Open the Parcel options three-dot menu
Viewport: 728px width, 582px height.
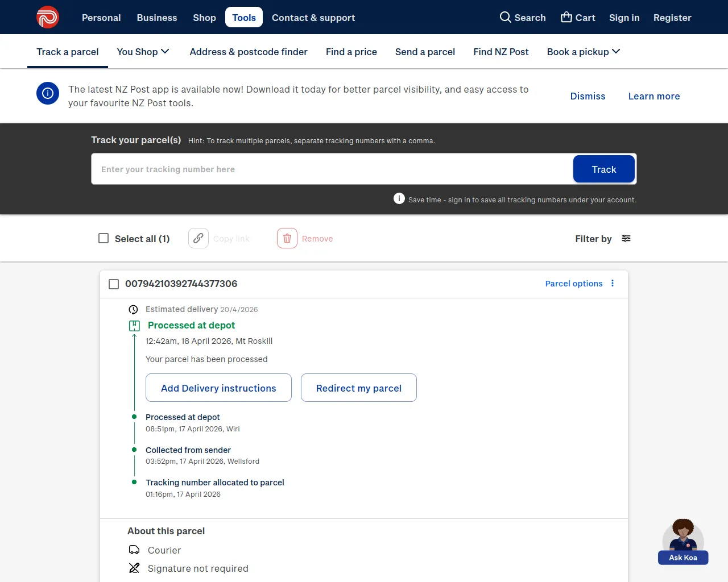pyautogui.click(x=613, y=284)
